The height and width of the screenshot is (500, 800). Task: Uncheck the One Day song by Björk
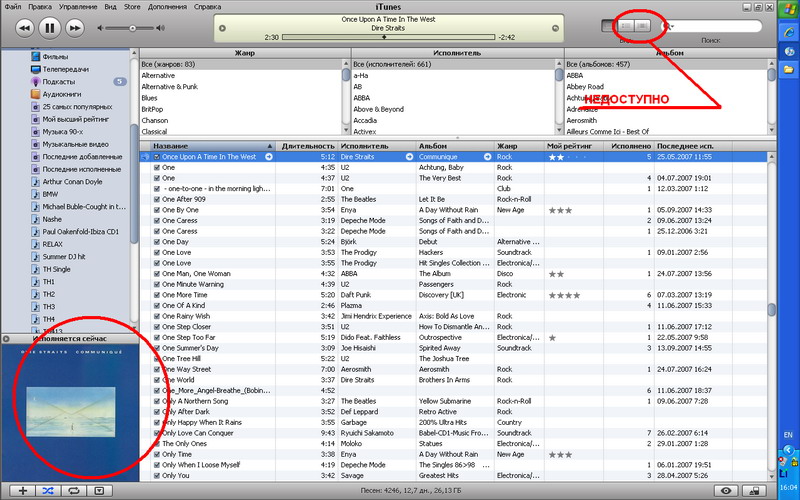click(157, 242)
